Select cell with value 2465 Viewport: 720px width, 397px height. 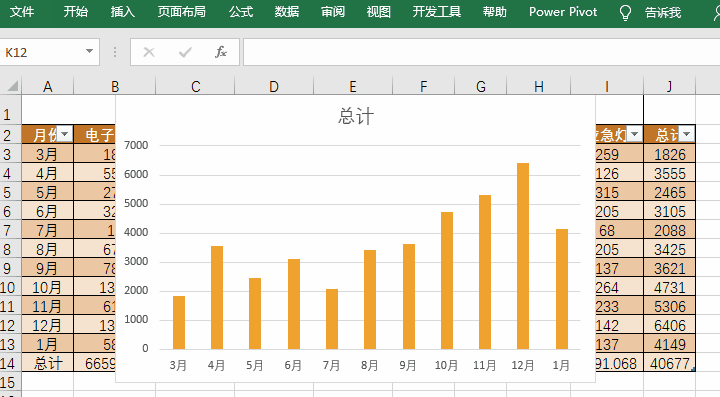pyautogui.click(x=669, y=192)
